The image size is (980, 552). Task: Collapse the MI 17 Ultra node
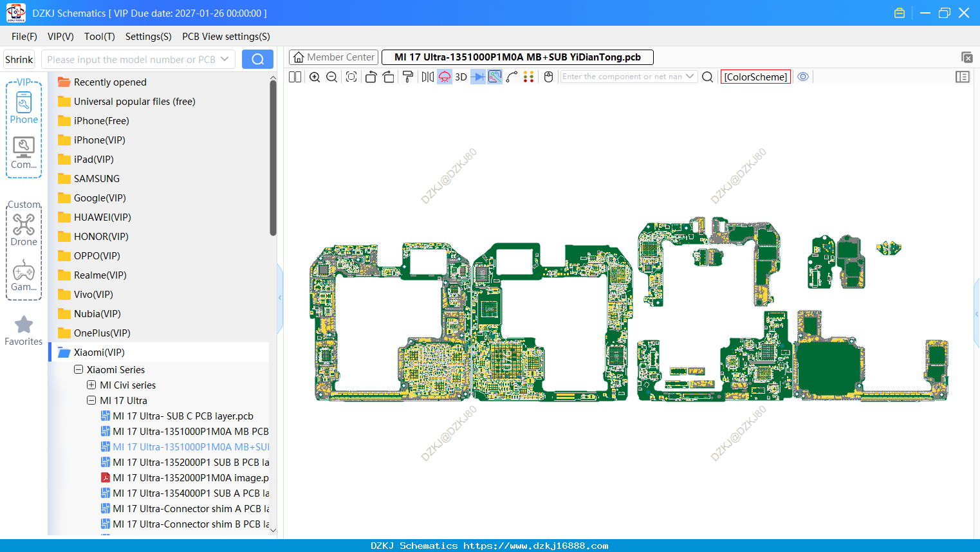pos(91,401)
